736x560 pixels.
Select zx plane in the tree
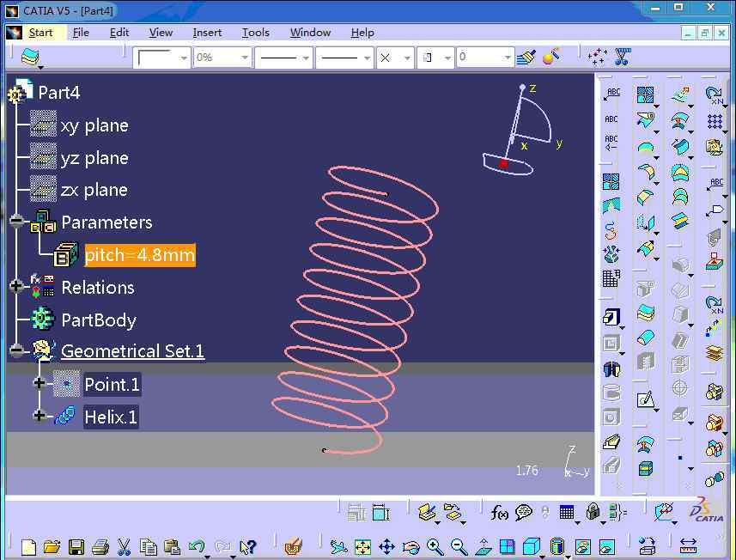pyautogui.click(x=94, y=190)
